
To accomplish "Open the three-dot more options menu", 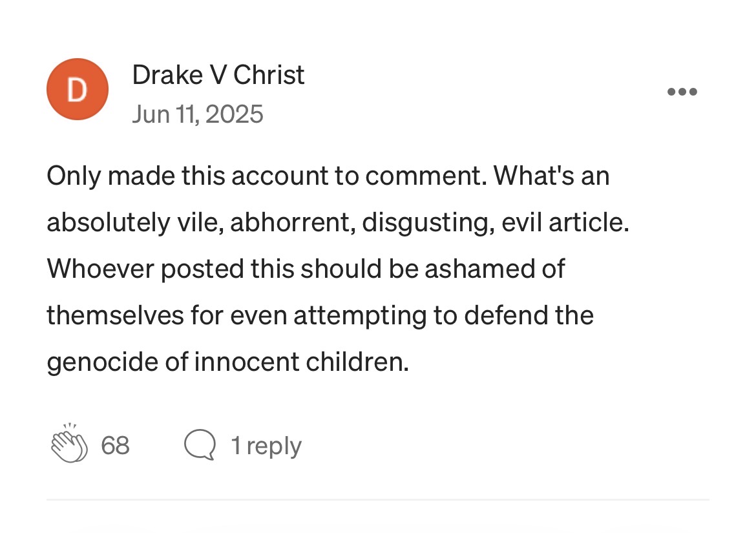I will [682, 92].
